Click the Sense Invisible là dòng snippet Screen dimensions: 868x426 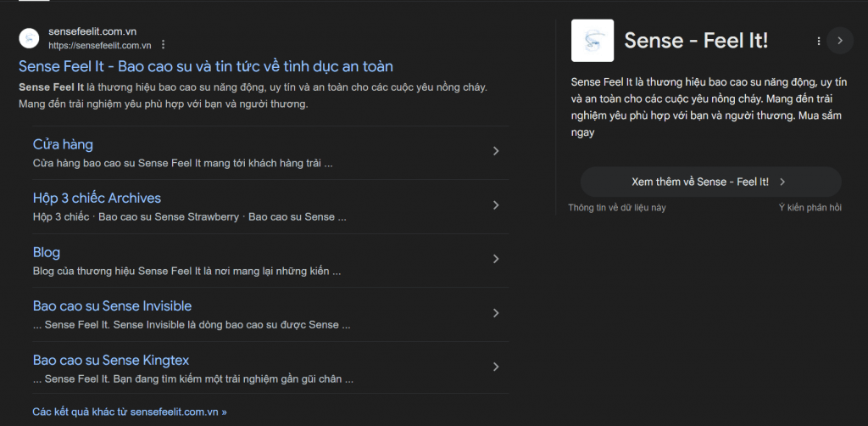[x=192, y=325]
